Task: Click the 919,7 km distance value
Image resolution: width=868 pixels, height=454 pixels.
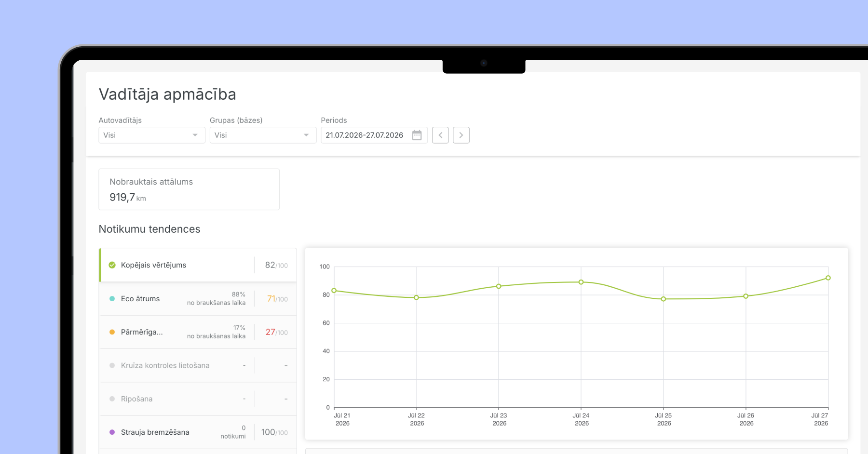Action: tap(128, 197)
